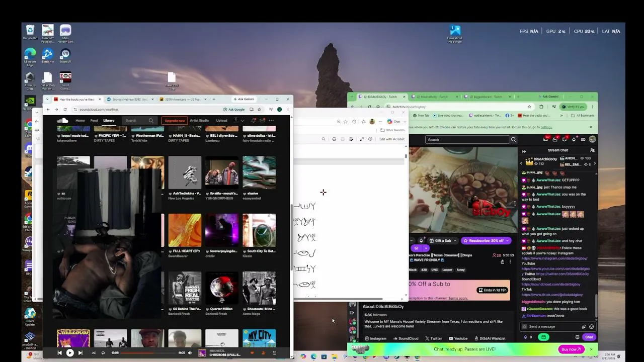
Task: Click Edit with Acrobat in Edge window
Action: 391,139
